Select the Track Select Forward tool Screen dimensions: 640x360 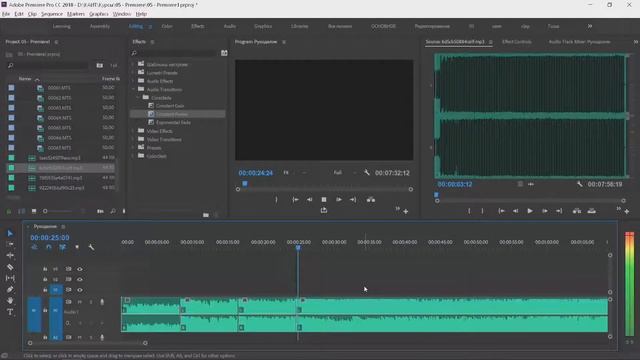[x=10, y=244]
